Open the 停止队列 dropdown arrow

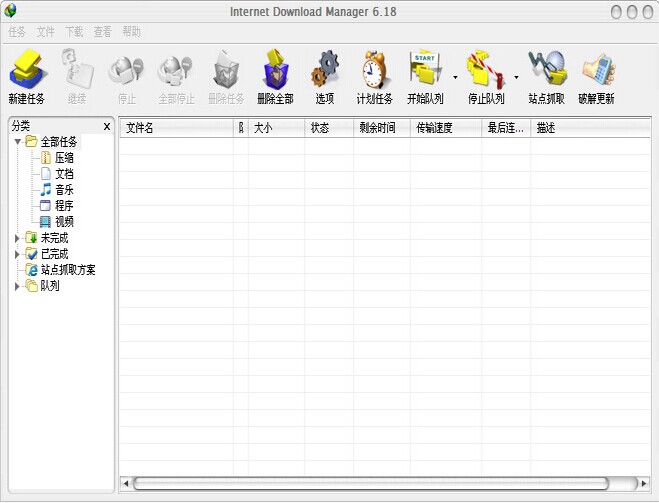coord(516,77)
